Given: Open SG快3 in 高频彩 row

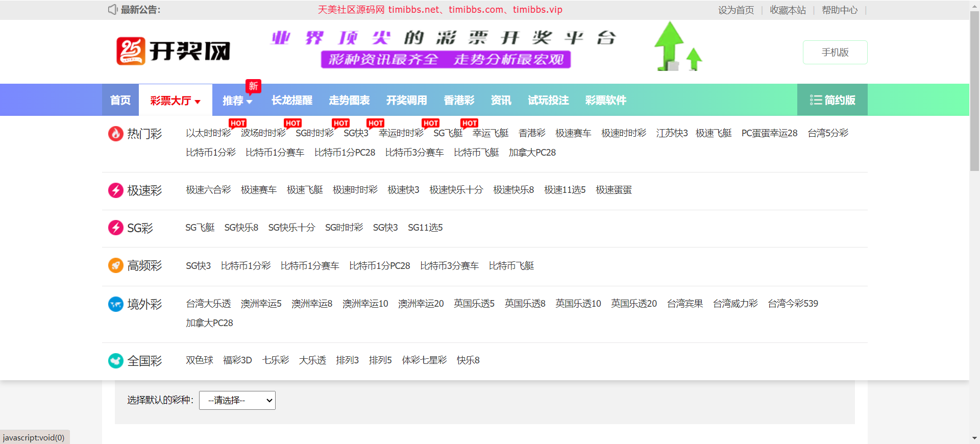Looking at the screenshot, I should (x=198, y=266).
